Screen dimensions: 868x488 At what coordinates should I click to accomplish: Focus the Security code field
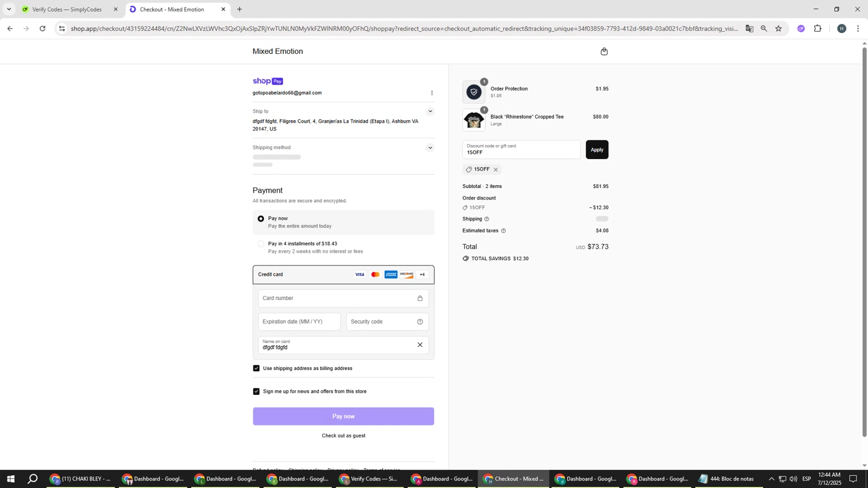[x=387, y=322]
